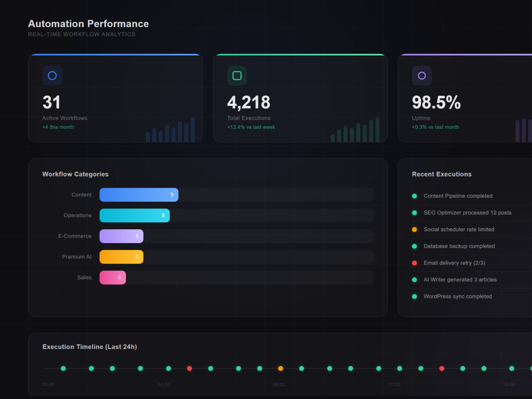
Task: Click the "Uptime" card label
Action: [x=421, y=118]
